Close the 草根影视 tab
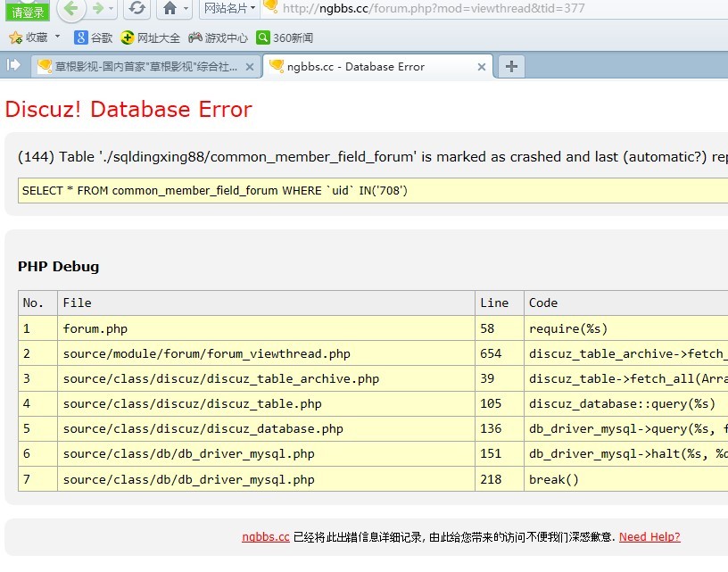Image resolution: width=728 pixels, height=572 pixels. coord(250,67)
